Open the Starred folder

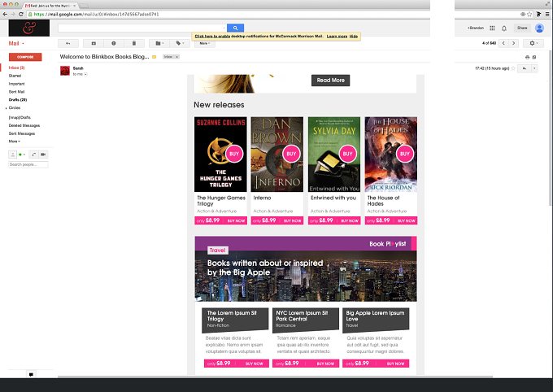pyautogui.click(x=15, y=76)
